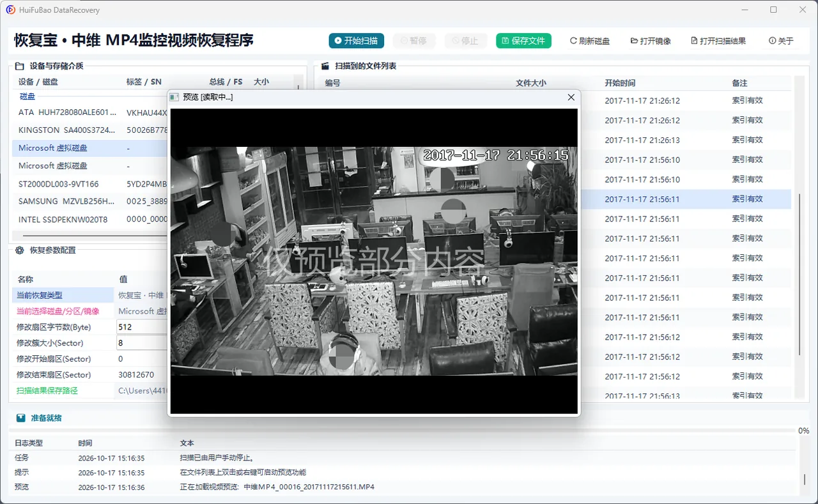The height and width of the screenshot is (504, 818).
Task: Sort file list by 开始时间 column
Action: (x=620, y=83)
